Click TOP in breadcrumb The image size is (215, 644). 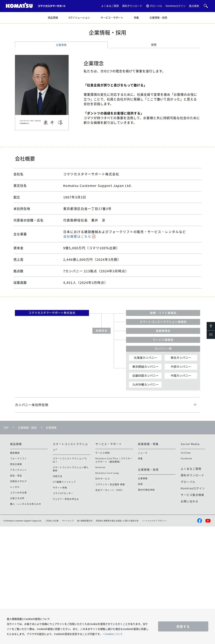6,427
